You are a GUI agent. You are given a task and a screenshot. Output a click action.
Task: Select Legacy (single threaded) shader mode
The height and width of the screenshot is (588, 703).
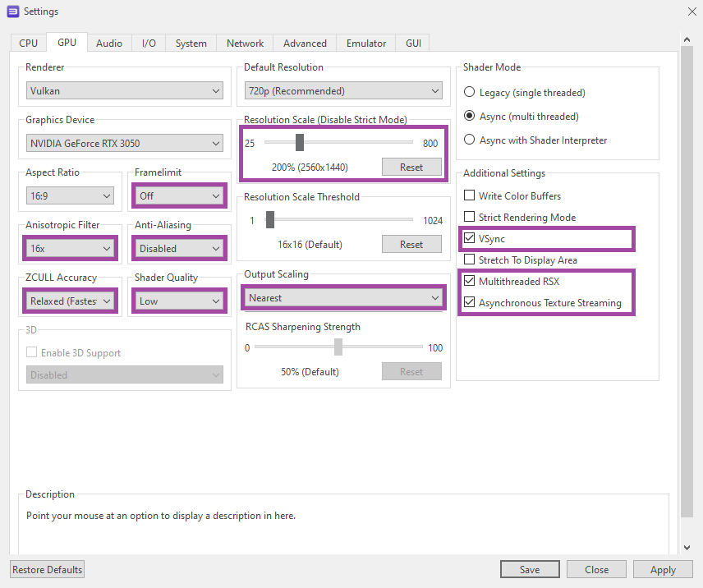tap(470, 93)
